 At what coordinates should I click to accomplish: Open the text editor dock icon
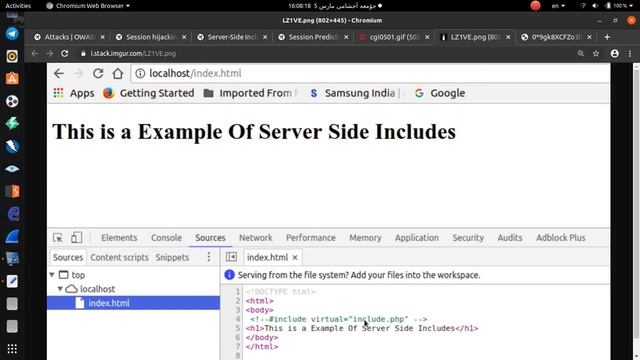pyautogui.click(x=12, y=281)
